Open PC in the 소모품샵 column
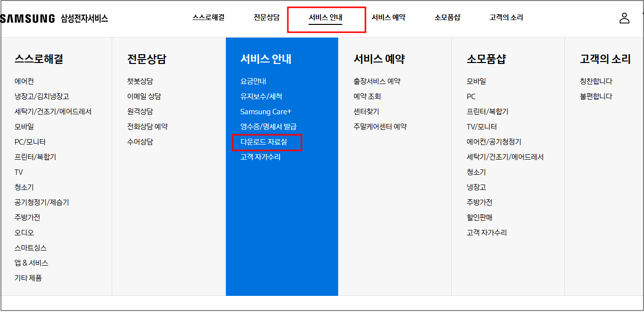 point(471,97)
